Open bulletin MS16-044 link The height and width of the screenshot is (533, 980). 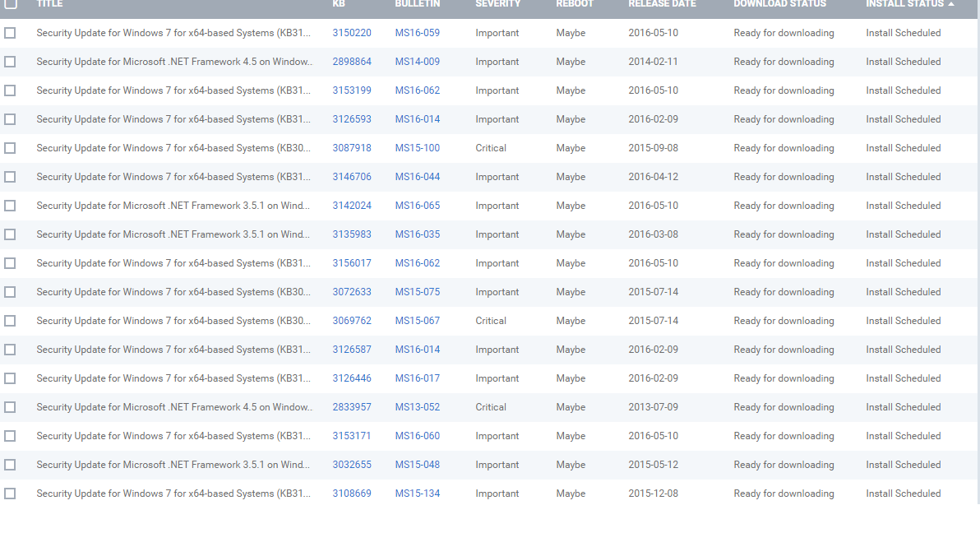(x=418, y=177)
